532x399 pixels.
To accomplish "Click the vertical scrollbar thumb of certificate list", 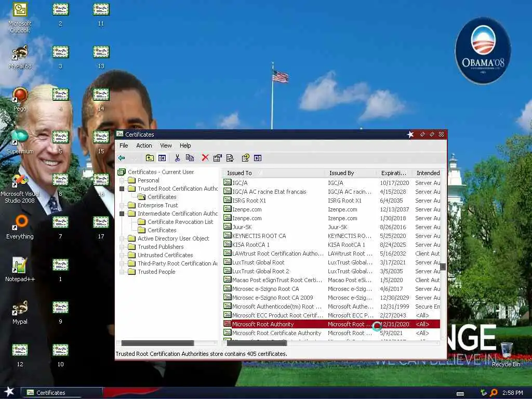I will click(443, 267).
